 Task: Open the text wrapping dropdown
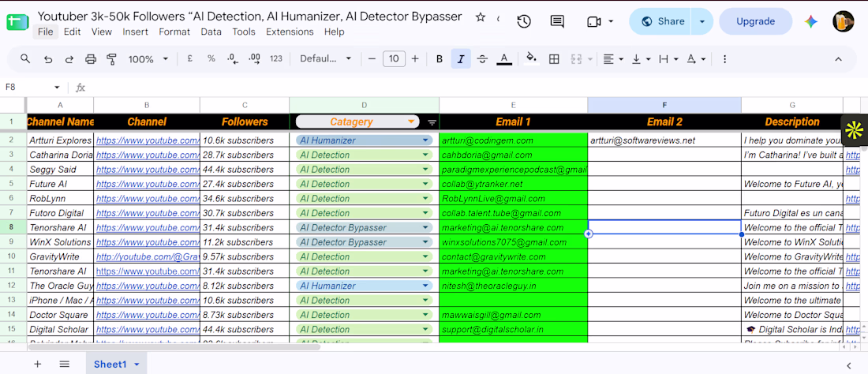668,58
